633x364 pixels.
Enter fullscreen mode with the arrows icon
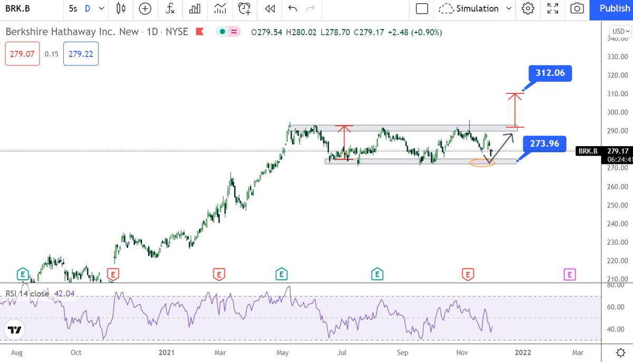pyautogui.click(x=552, y=9)
